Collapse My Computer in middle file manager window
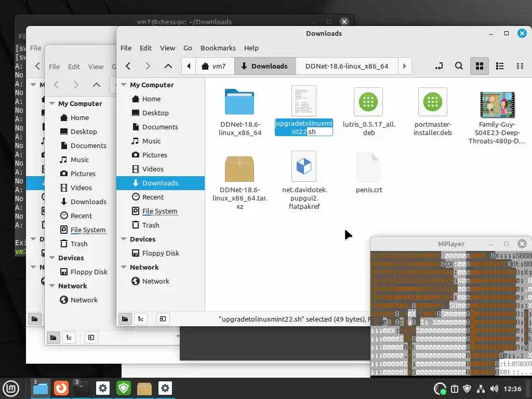This screenshot has height=399, width=532. pos(52,103)
